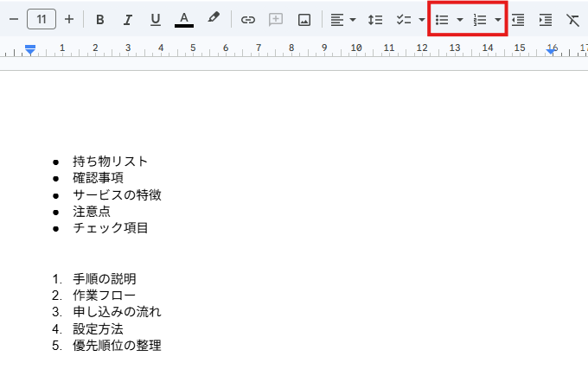Click the numbered item 設定方法
The height and width of the screenshot is (369, 588).
(x=98, y=329)
